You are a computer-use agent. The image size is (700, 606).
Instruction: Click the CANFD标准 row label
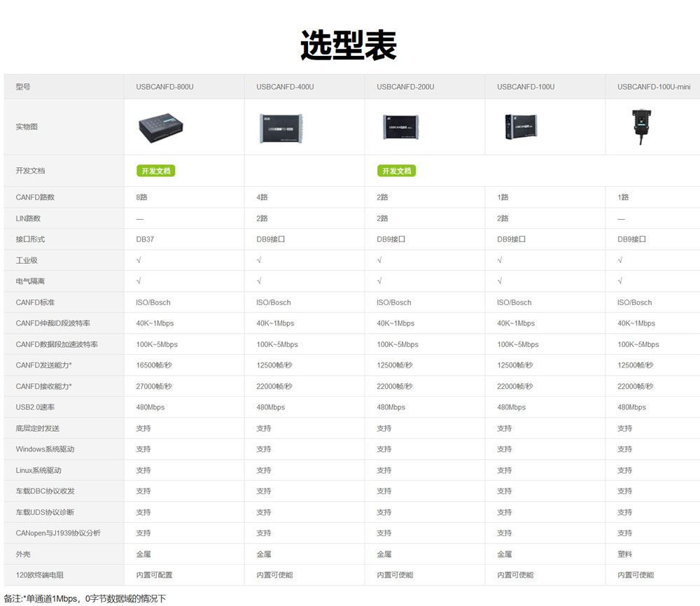pos(35,302)
